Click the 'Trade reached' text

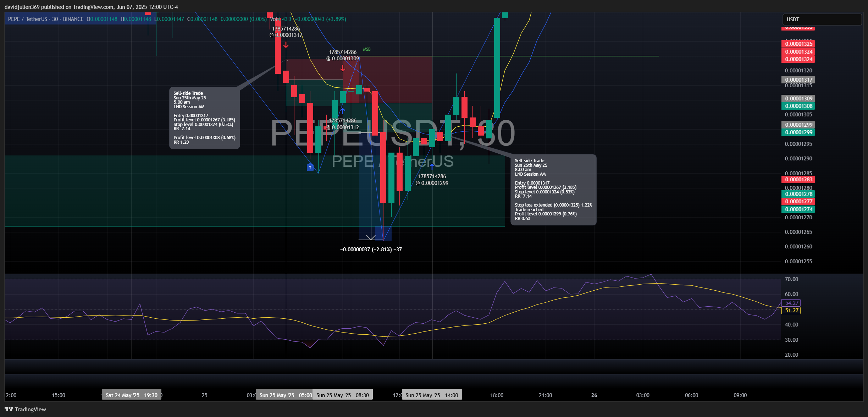pos(529,210)
